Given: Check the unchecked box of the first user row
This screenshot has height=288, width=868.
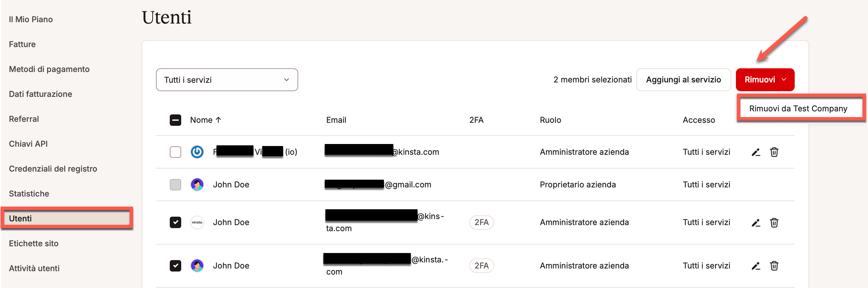Looking at the screenshot, I should 175,152.
